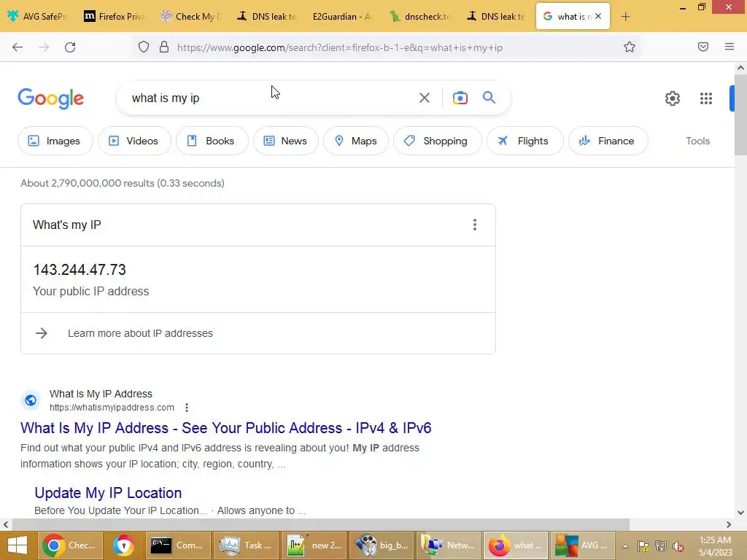Click the horizontal scrollbar thumb

pyautogui.click(x=321, y=524)
